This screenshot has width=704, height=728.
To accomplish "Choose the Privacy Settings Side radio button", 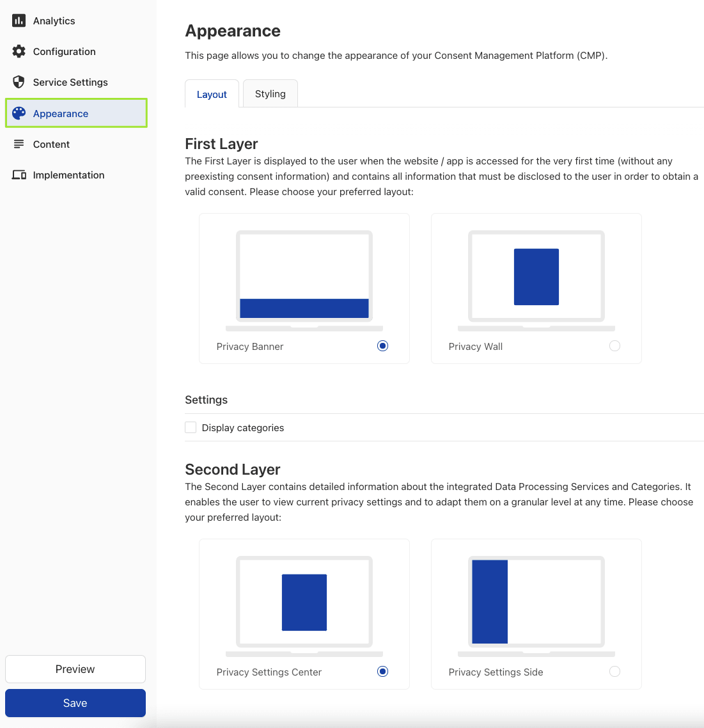I will [x=614, y=672].
